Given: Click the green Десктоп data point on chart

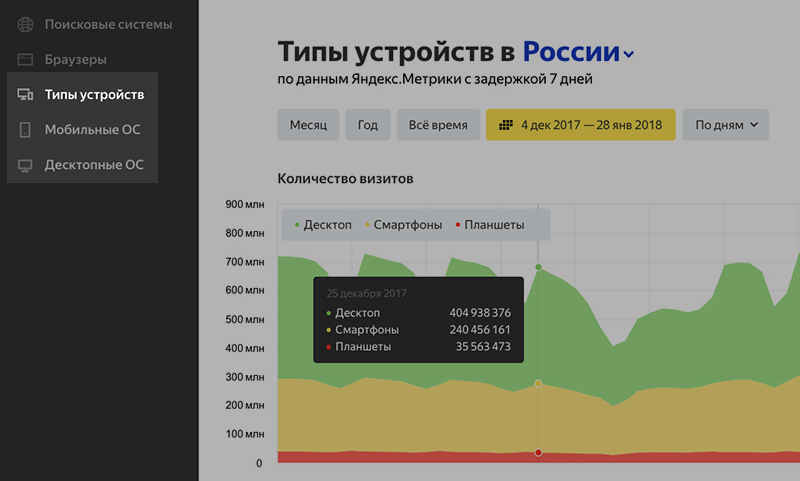Looking at the screenshot, I should pyautogui.click(x=539, y=267).
